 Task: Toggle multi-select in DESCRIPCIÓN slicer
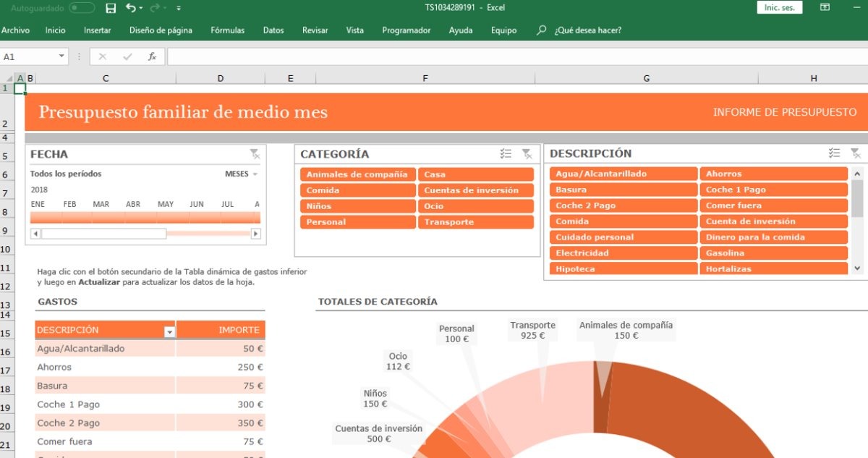tap(834, 153)
